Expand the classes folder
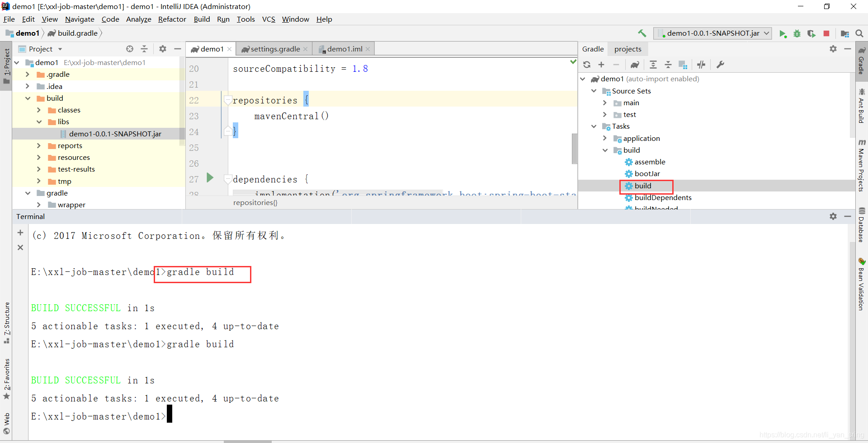868x443 pixels. pyautogui.click(x=39, y=110)
